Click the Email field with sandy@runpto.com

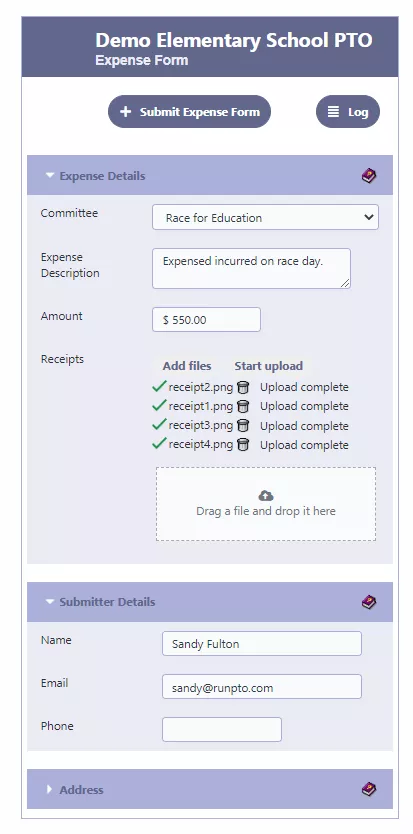tap(262, 687)
